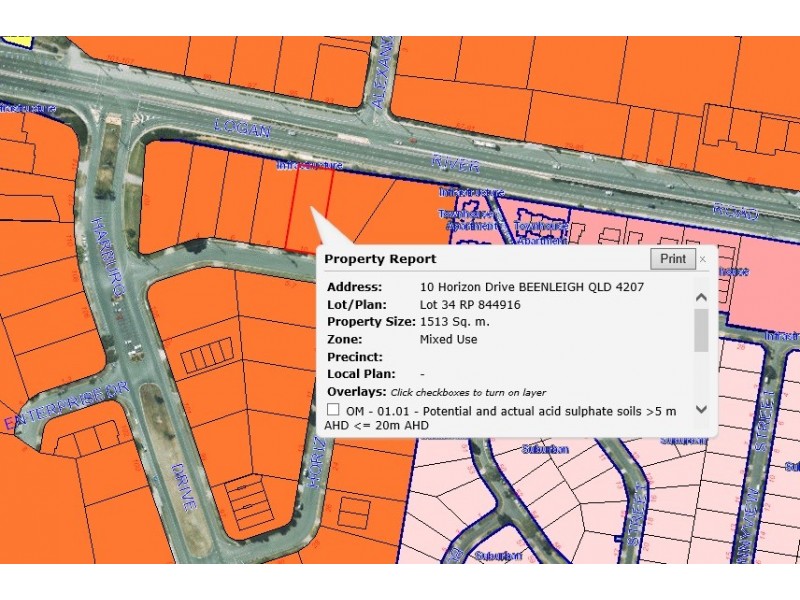Click the Overlays label in the report
This screenshot has height=600, width=800.
pyautogui.click(x=356, y=391)
